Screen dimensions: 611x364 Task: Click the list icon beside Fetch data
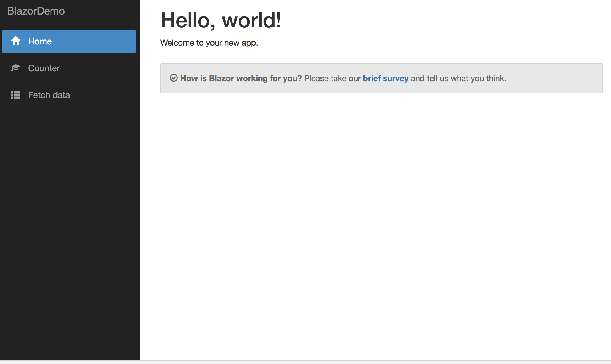(x=15, y=95)
